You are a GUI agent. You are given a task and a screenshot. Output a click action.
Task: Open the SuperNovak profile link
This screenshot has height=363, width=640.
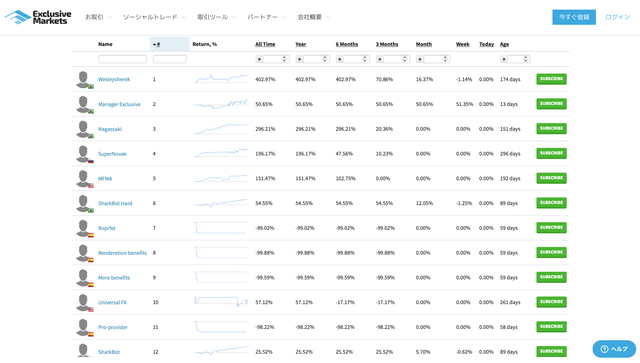coord(112,154)
